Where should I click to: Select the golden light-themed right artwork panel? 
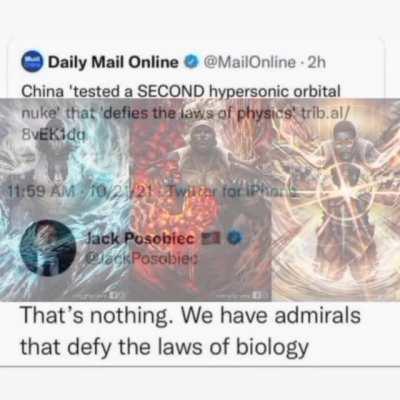click(x=336, y=200)
